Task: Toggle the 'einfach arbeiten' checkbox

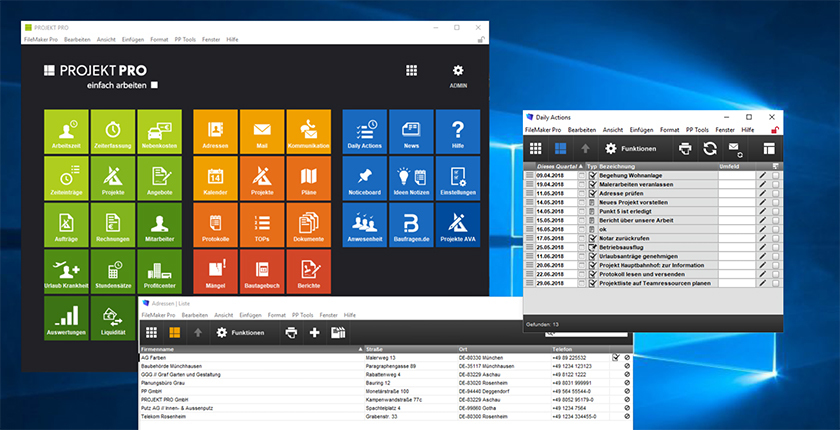Action: (x=154, y=85)
